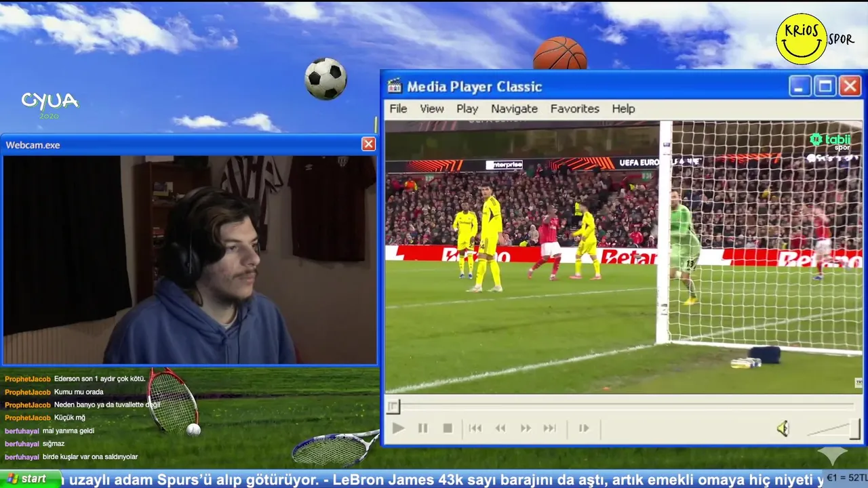Pause the video in Media Player Classic
This screenshot has height=488, width=868.
422,428
